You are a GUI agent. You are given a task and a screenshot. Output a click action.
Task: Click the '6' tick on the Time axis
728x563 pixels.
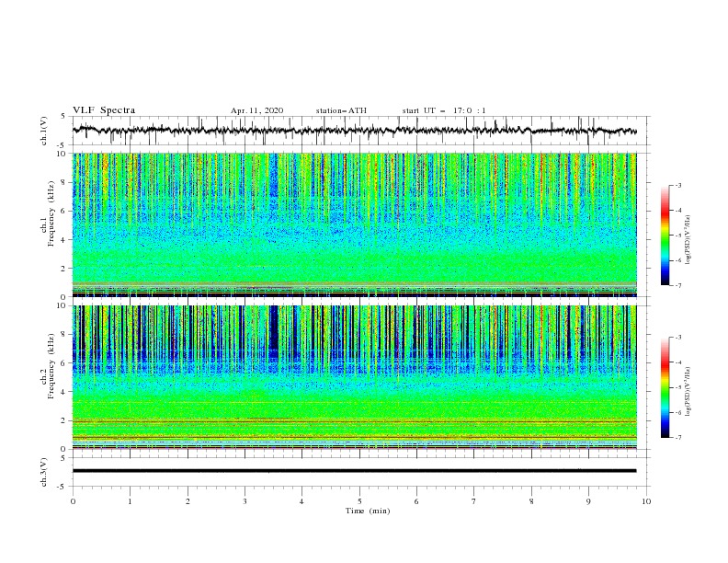(416, 501)
